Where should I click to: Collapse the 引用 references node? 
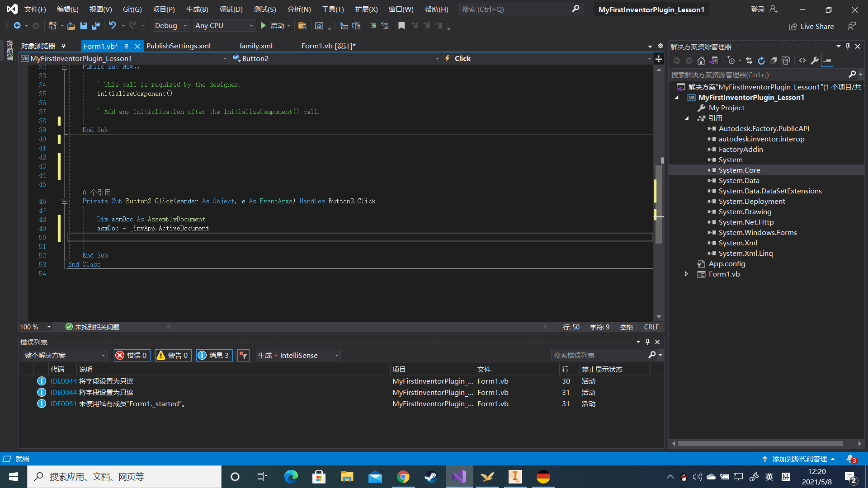coord(686,118)
